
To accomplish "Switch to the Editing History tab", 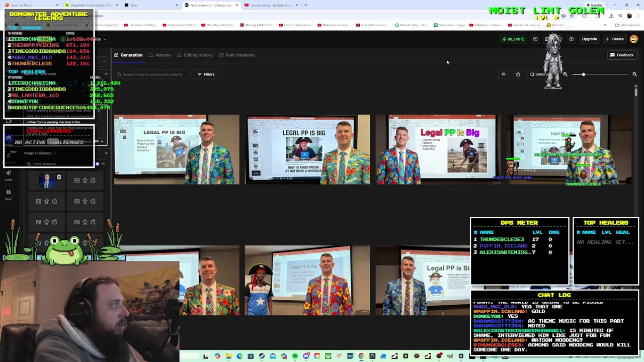I will [x=194, y=55].
